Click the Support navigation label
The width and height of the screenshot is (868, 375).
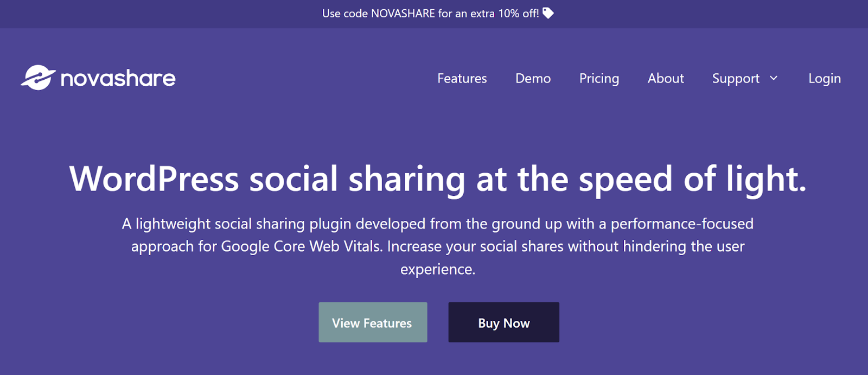[735, 79]
